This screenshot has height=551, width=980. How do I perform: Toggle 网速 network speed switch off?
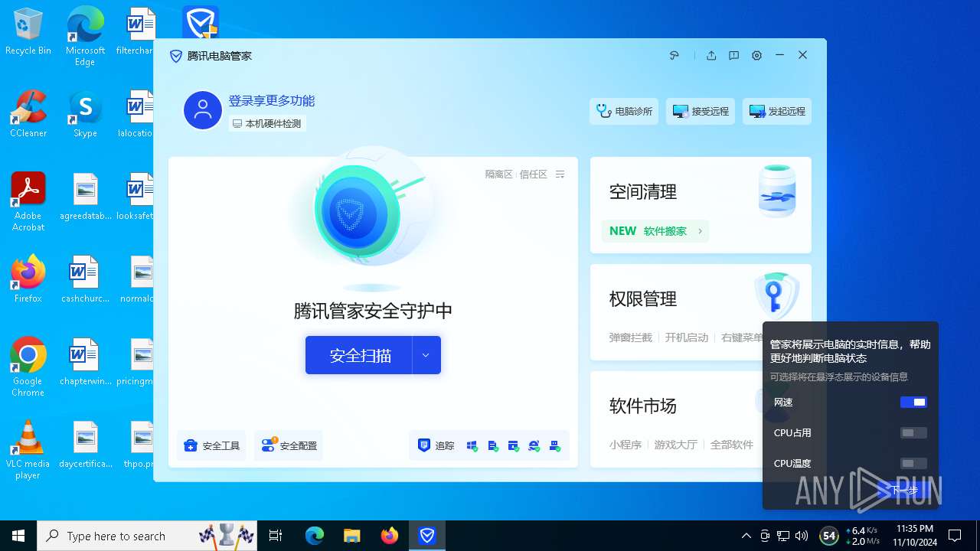tap(913, 402)
